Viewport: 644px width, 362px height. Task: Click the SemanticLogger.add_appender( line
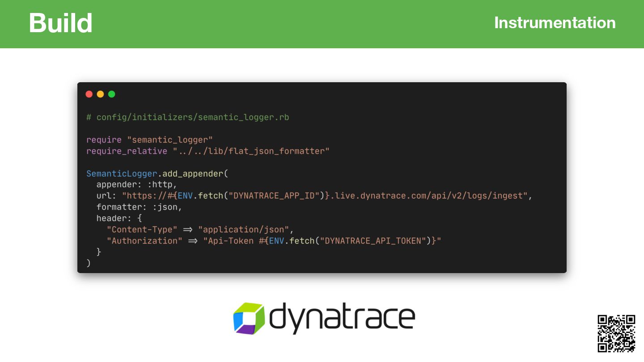pyautogui.click(x=157, y=173)
